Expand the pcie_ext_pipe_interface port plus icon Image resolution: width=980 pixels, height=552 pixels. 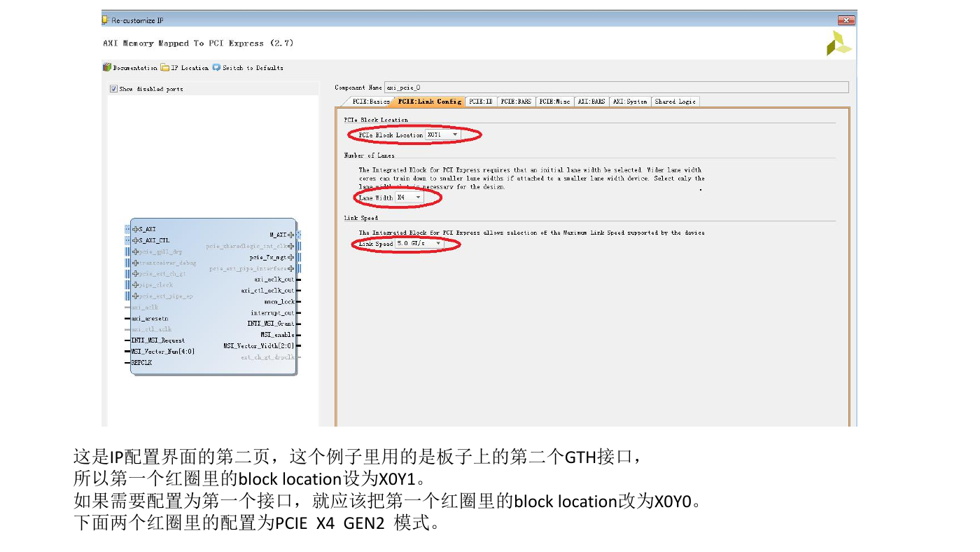point(290,268)
